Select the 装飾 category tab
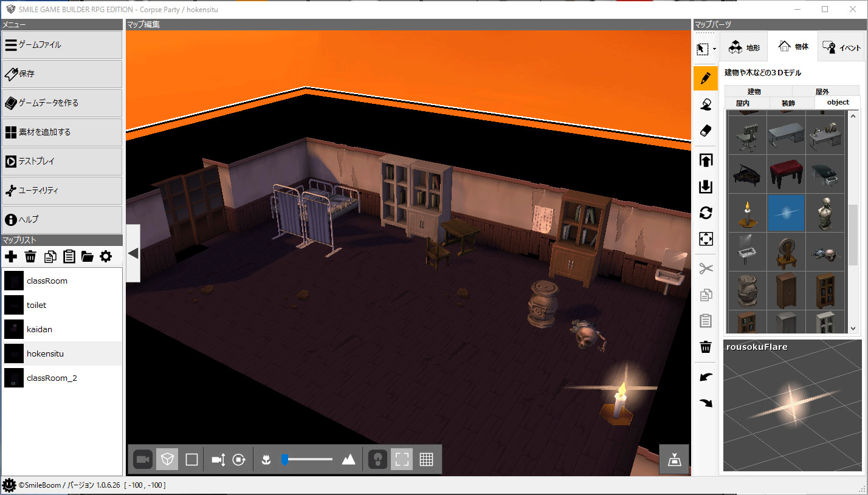The image size is (868, 495). pyautogui.click(x=792, y=103)
